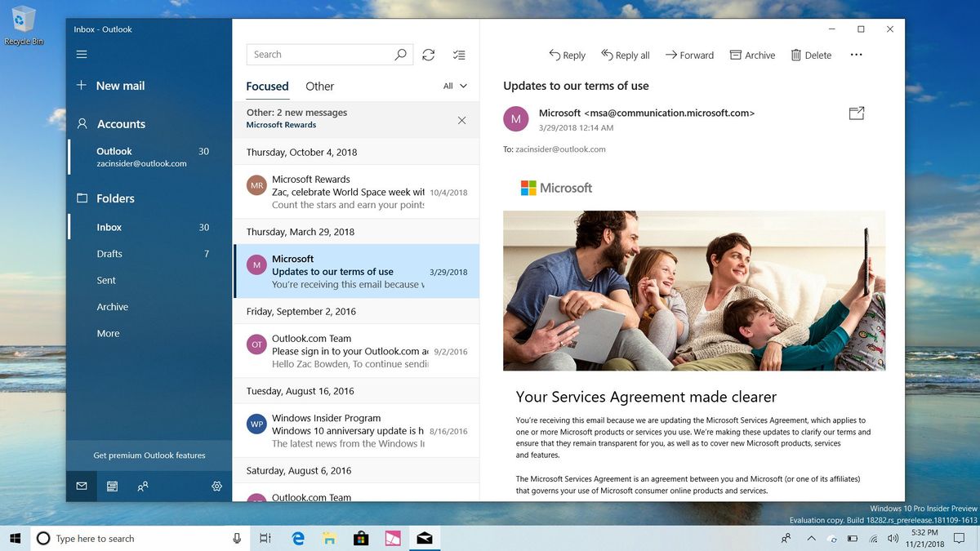980x551 pixels.
Task: Click the WP avatar on Insider email
Action: tap(256, 424)
